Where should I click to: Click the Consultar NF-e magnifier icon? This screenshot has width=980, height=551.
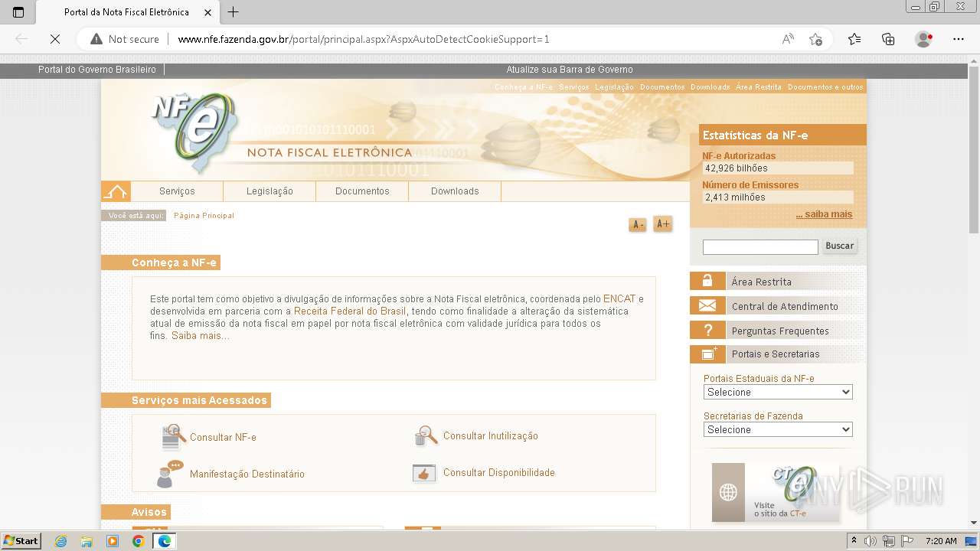click(x=174, y=437)
